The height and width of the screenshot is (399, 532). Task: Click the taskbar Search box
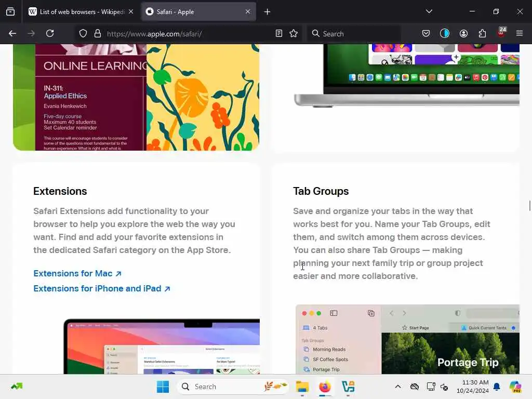(x=233, y=387)
